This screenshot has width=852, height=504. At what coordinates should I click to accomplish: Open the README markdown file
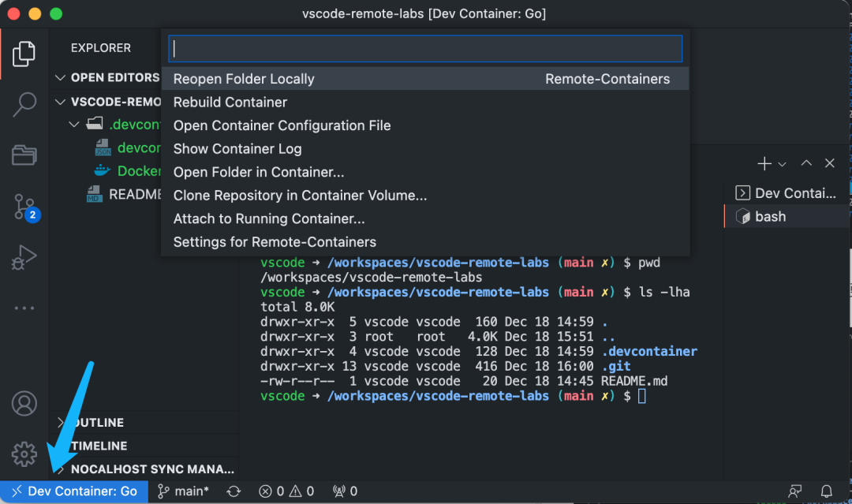pos(124,195)
